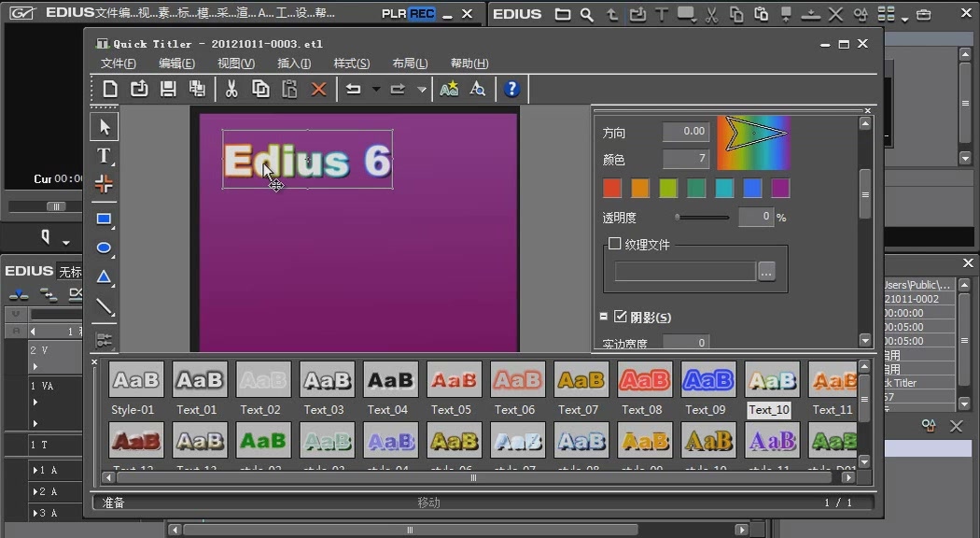Click the Undo arrow icon
The height and width of the screenshot is (538, 980).
tap(353, 89)
